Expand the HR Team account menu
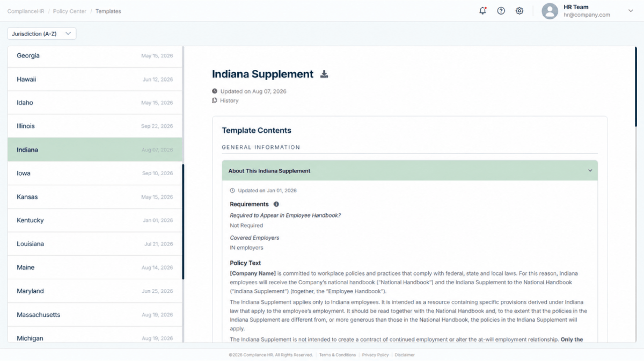644x361 pixels. 631,11
